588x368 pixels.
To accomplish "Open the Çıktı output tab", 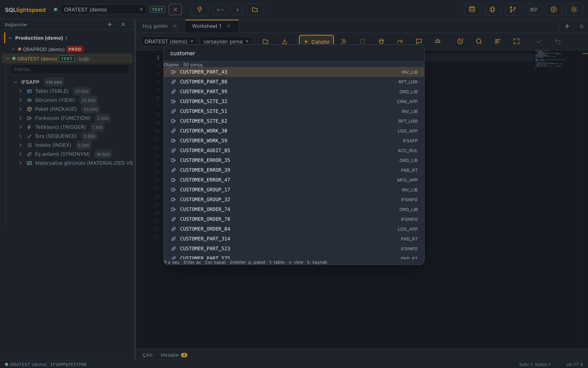I will (x=147, y=355).
